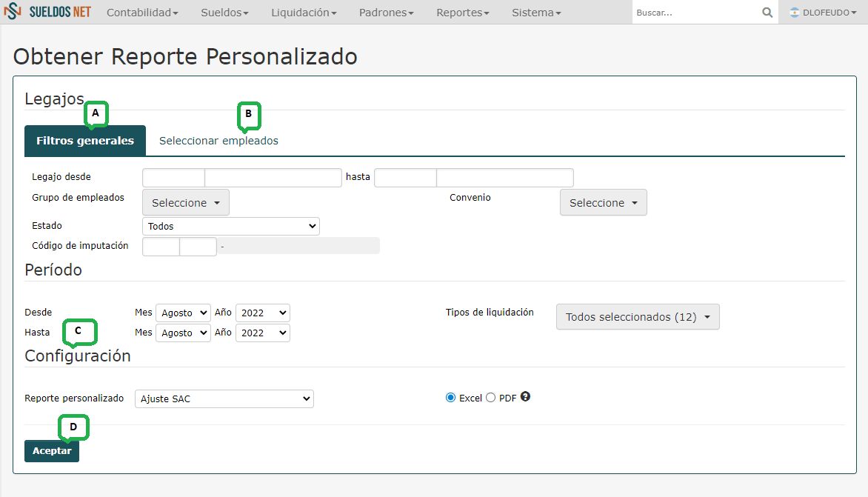Select the Excel output format

[450, 398]
